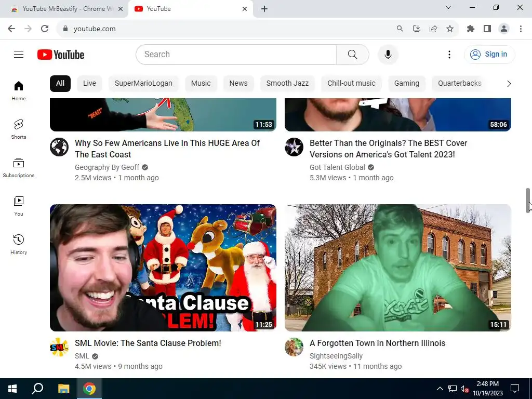Open the 'Why So Few Americans Live' video title
The image size is (532, 399).
tap(167, 149)
